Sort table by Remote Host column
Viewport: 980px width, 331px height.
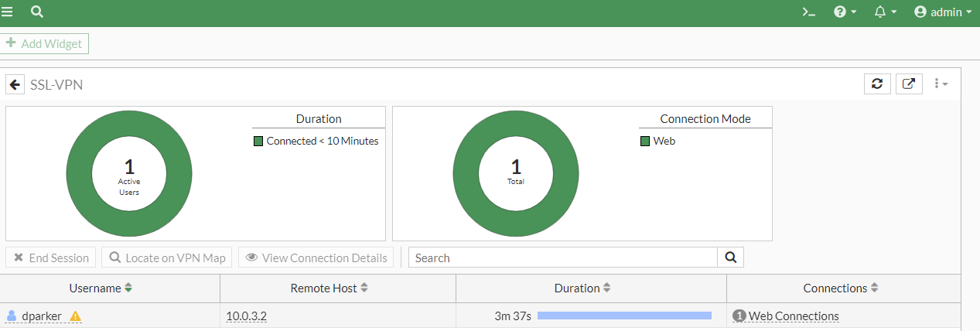click(364, 288)
